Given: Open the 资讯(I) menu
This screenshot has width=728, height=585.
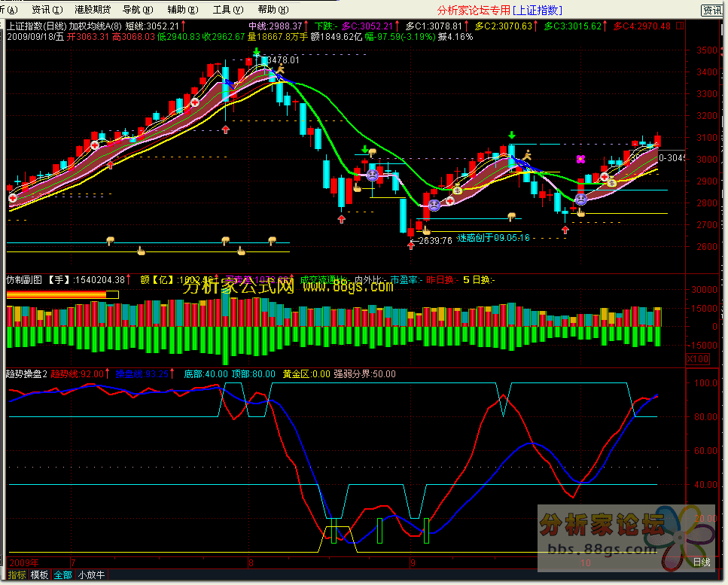Looking at the screenshot, I should click(x=47, y=9).
